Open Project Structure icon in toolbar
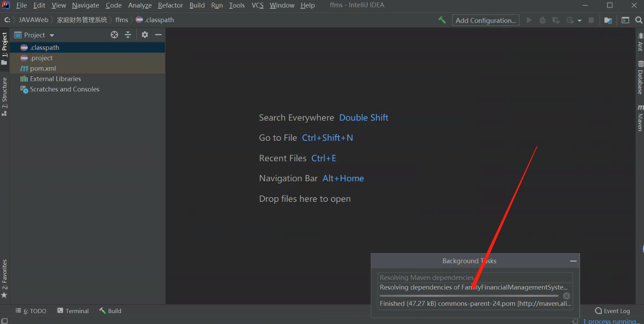The width and height of the screenshot is (644, 324). (x=608, y=20)
